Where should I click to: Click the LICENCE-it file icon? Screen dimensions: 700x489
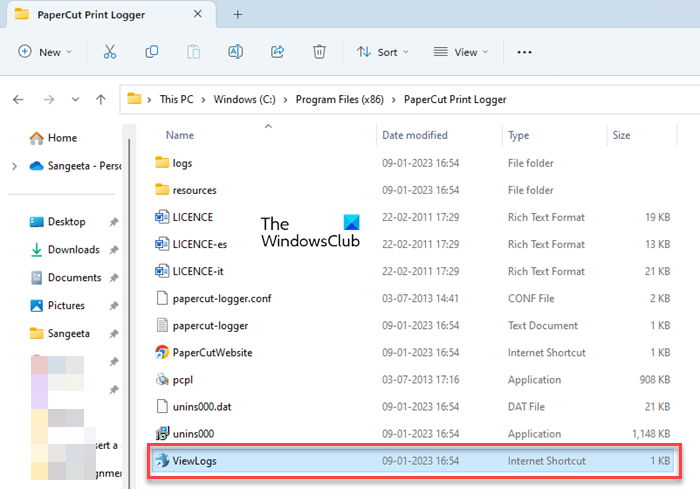162,271
